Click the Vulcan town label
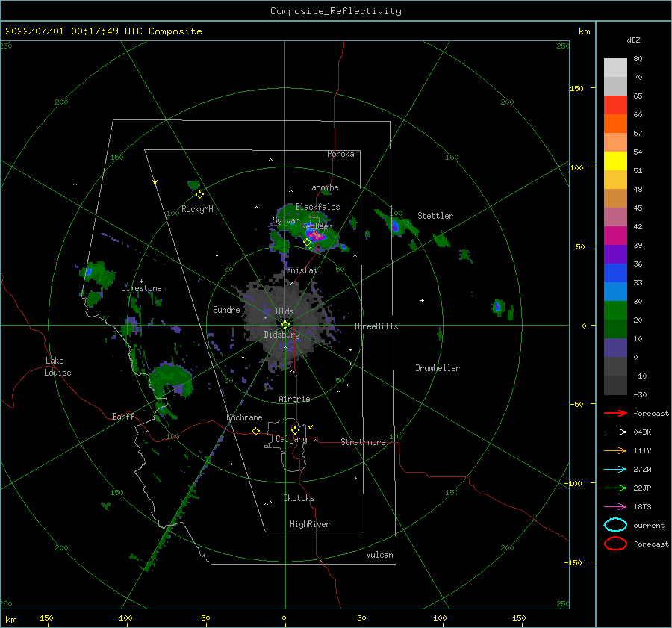Screen dimensions: 672x628 click(x=380, y=555)
